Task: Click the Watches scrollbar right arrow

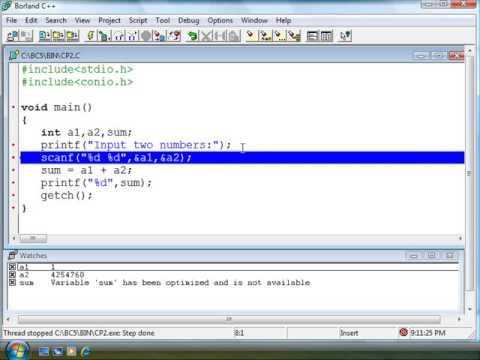Action: point(459,319)
